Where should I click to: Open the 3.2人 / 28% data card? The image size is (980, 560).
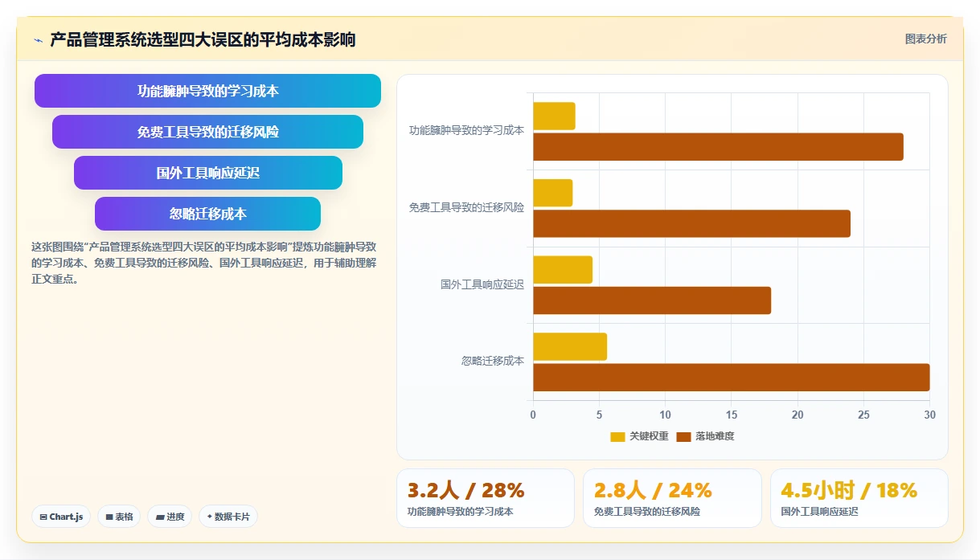point(486,497)
